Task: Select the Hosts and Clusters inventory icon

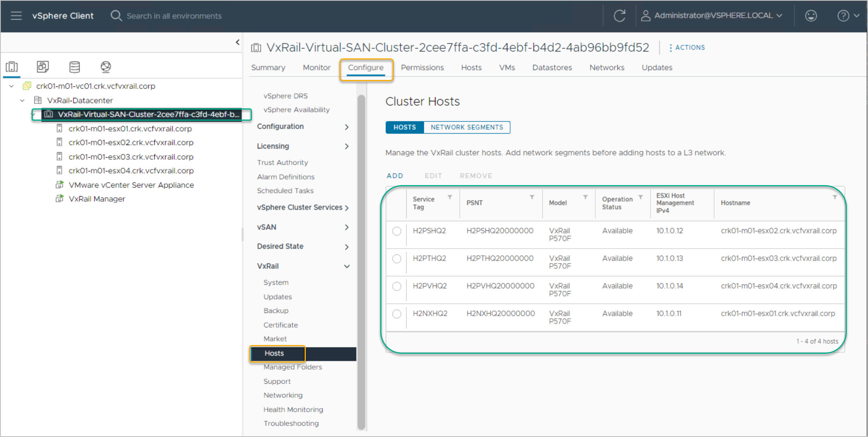Action: [12, 67]
